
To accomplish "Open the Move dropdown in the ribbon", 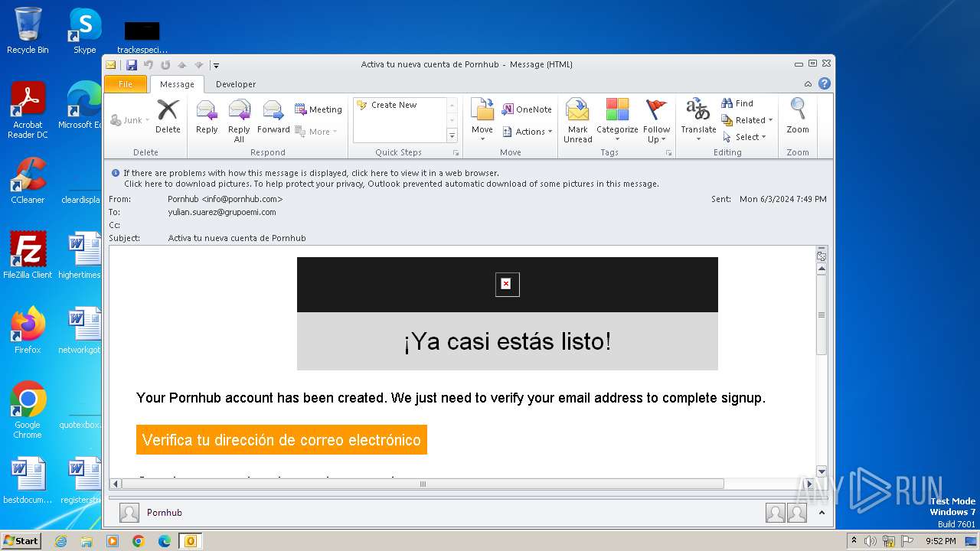I will tap(482, 121).
